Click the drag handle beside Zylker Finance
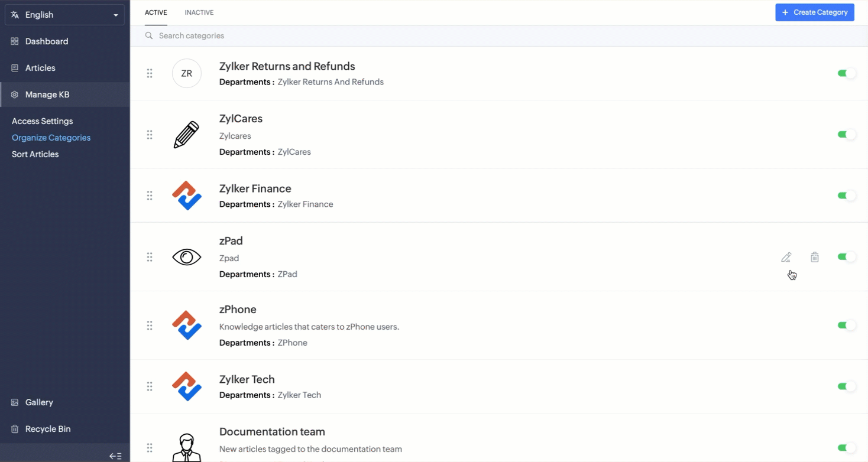 [150, 196]
